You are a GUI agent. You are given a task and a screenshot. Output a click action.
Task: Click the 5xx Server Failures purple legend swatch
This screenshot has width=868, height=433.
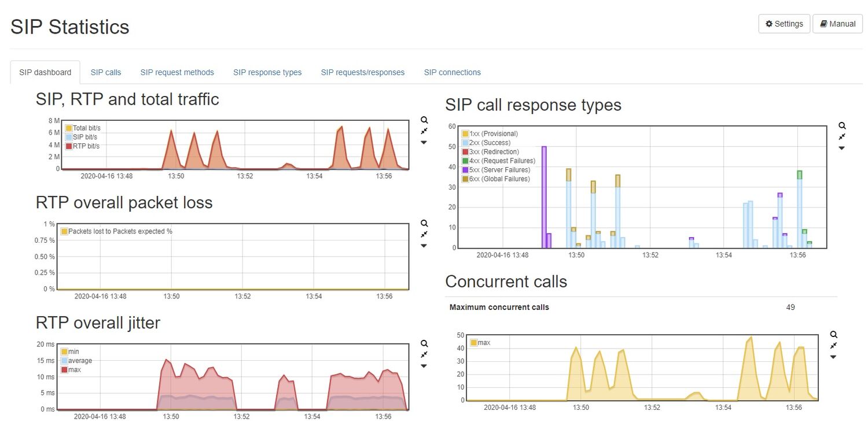pyautogui.click(x=465, y=170)
